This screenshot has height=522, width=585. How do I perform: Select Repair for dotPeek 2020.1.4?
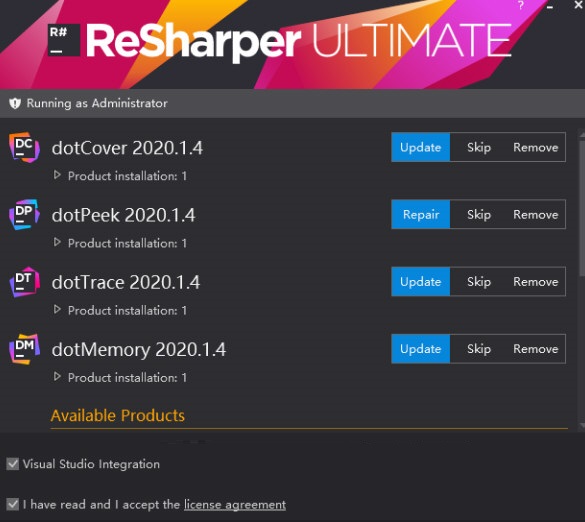coord(420,214)
